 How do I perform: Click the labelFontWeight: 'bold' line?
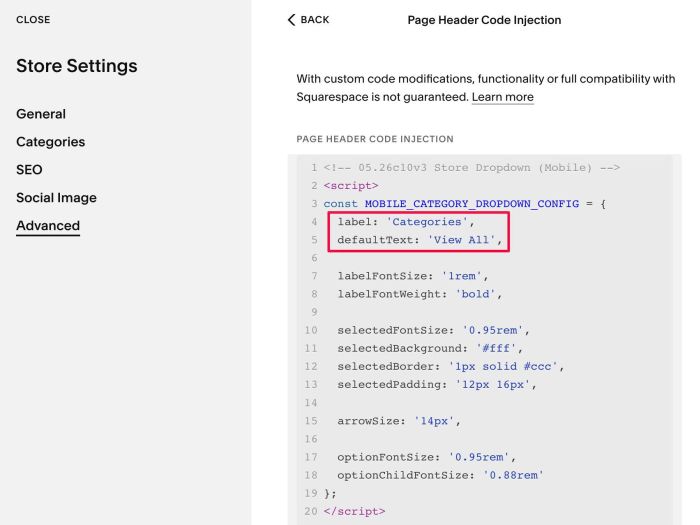pyautogui.click(x=420, y=294)
